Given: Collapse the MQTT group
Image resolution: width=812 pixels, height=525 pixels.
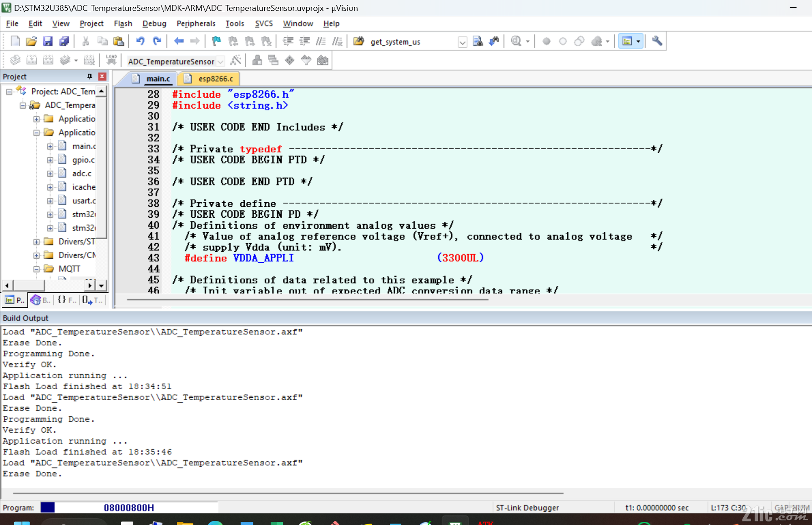Looking at the screenshot, I should tap(36, 269).
